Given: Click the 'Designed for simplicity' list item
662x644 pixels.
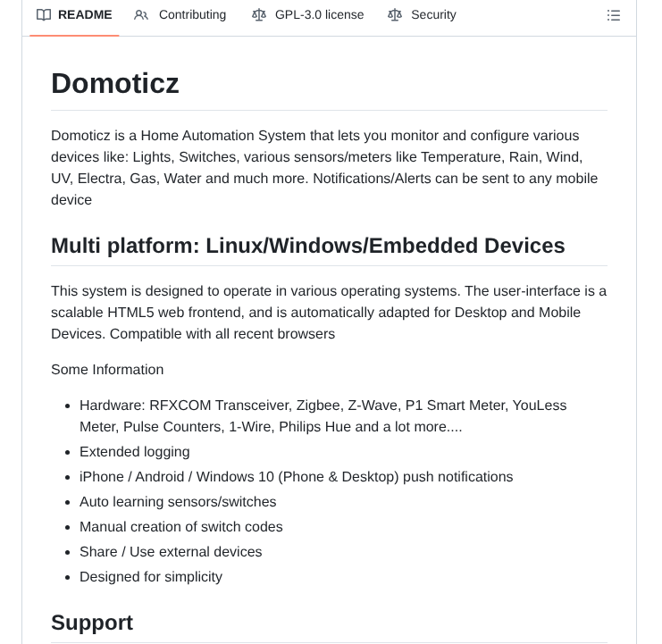Looking at the screenshot, I should click(151, 576).
